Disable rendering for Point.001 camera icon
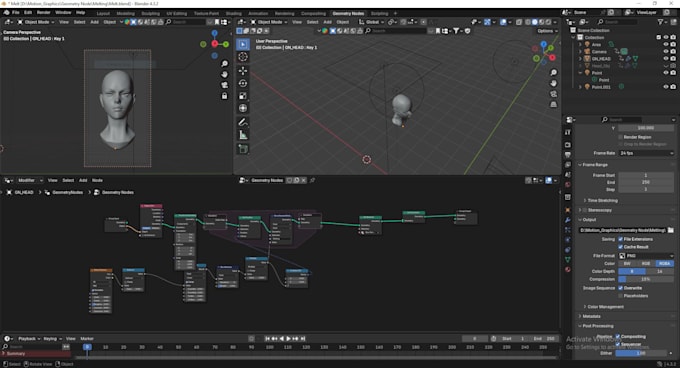 click(673, 87)
